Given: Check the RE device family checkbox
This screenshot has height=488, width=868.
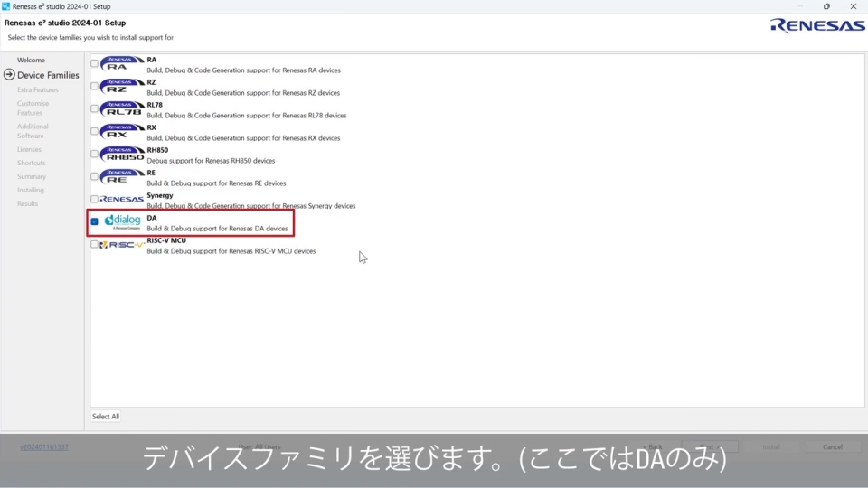Looking at the screenshot, I should (94, 177).
